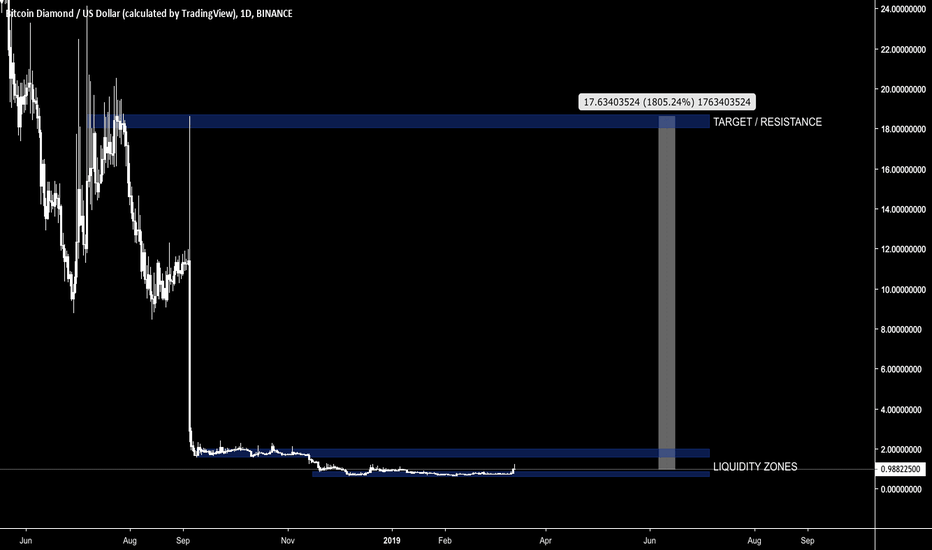Click the TARGET / RESISTANCE label
The height and width of the screenshot is (550, 932).
(767, 122)
